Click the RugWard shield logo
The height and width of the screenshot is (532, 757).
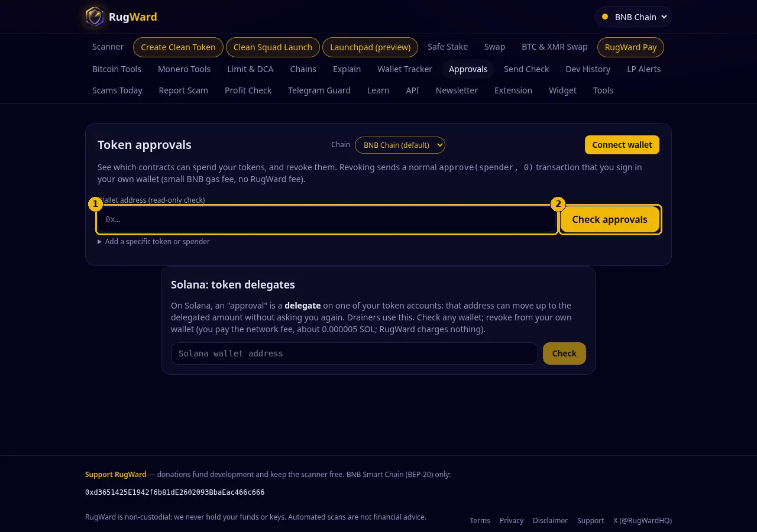95,17
